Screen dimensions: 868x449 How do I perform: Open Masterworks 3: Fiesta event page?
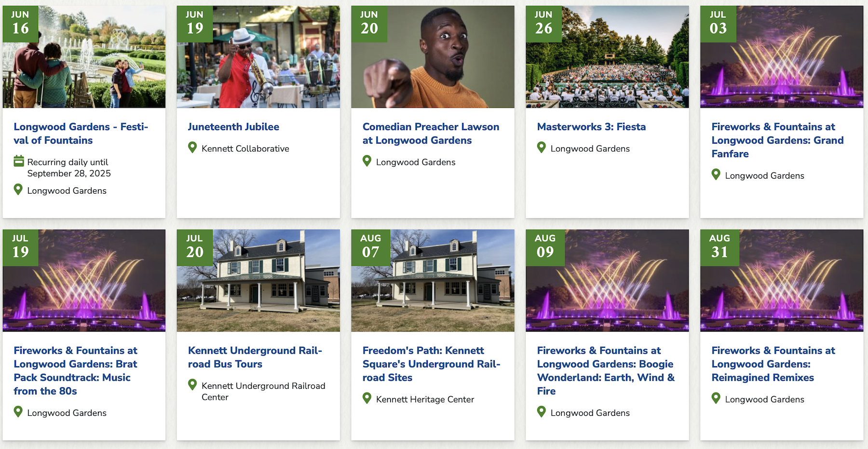(591, 127)
